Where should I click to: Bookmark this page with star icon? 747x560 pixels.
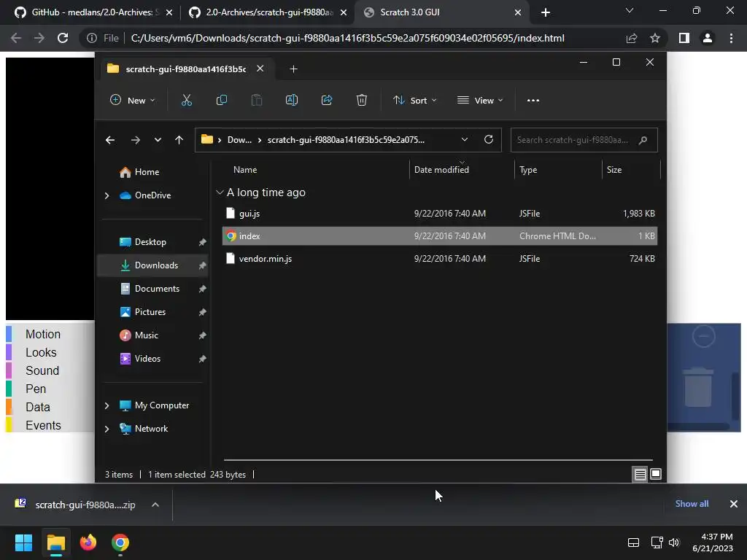click(x=655, y=38)
